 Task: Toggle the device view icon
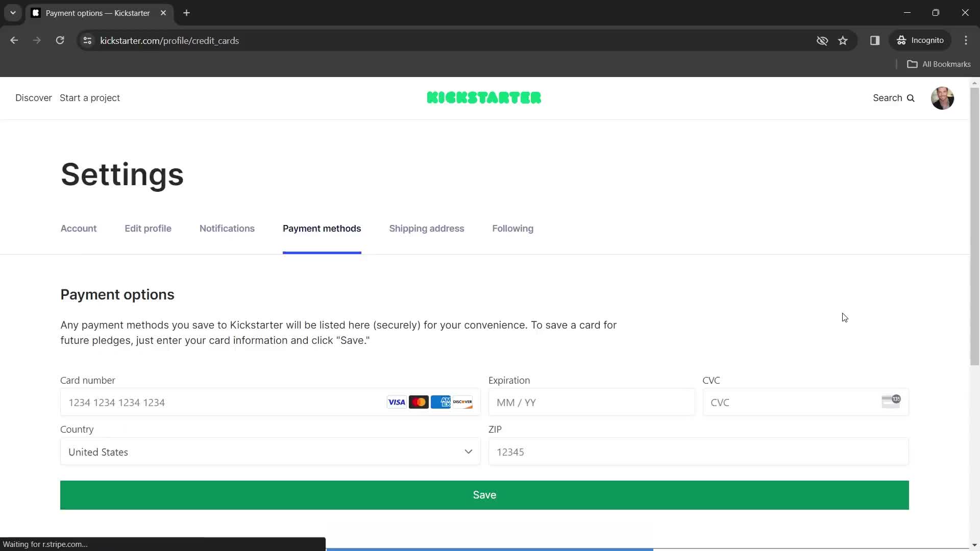875,40
